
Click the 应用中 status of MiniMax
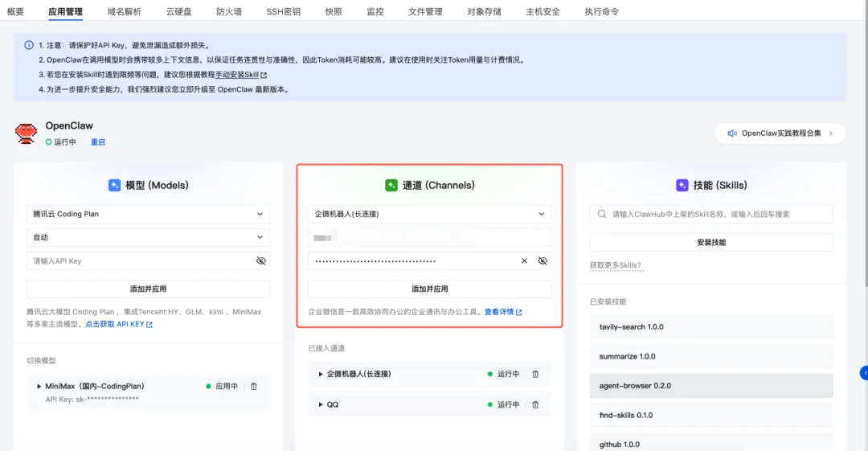pos(222,386)
